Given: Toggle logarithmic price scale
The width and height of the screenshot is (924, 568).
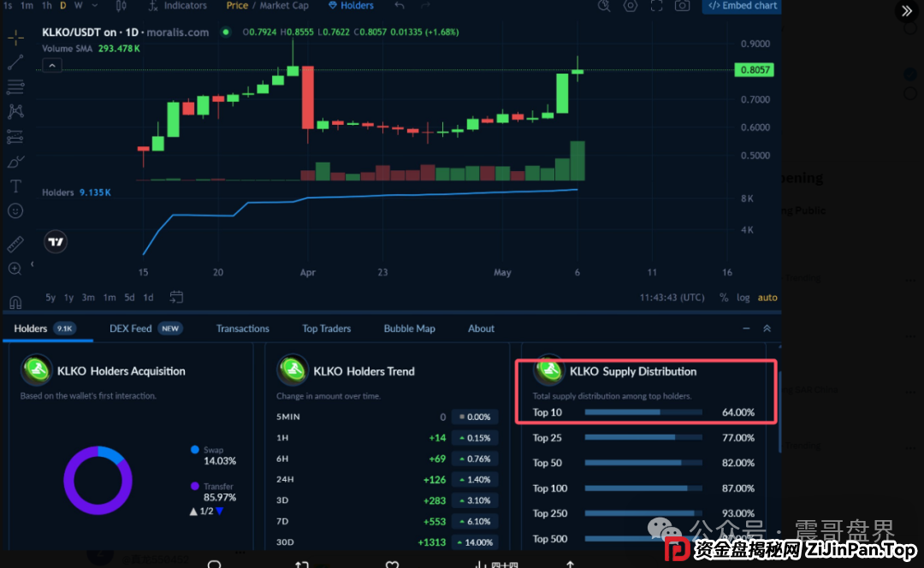Looking at the screenshot, I should (x=746, y=297).
